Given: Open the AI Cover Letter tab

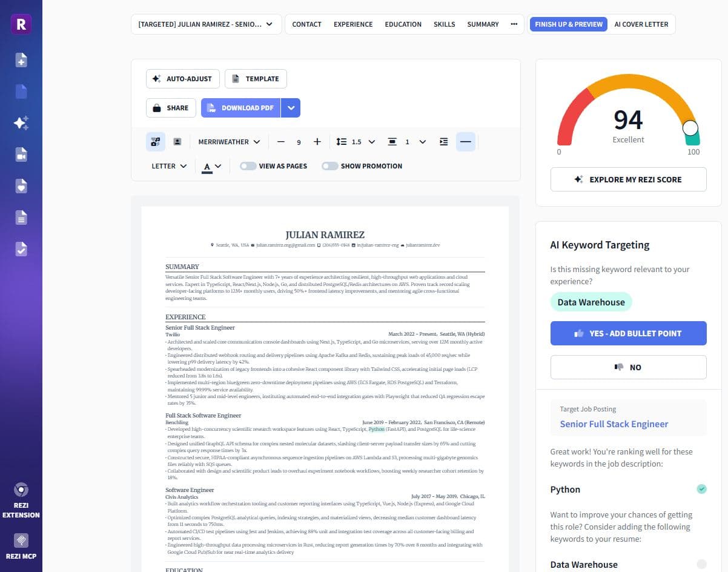Looking at the screenshot, I should coord(641,24).
